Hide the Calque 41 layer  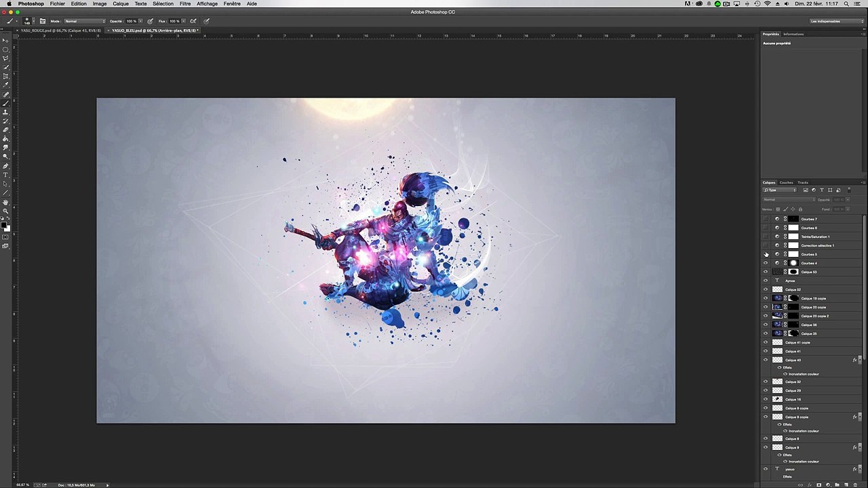766,351
